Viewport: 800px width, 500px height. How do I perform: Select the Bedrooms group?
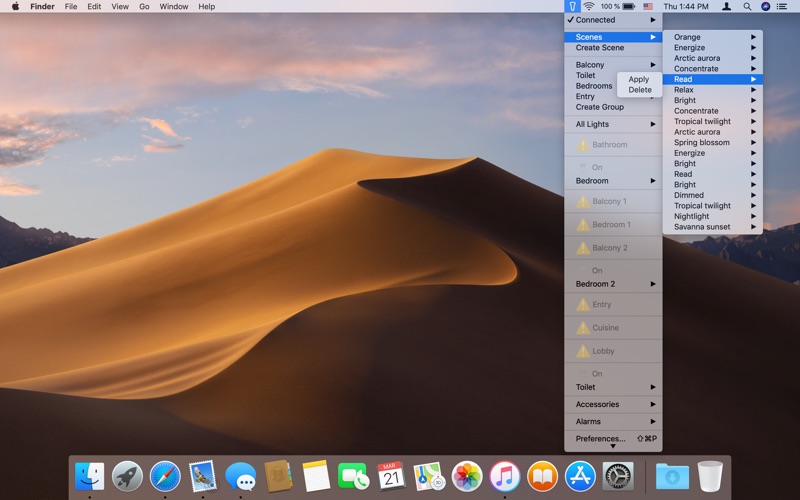pyautogui.click(x=594, y=86)
